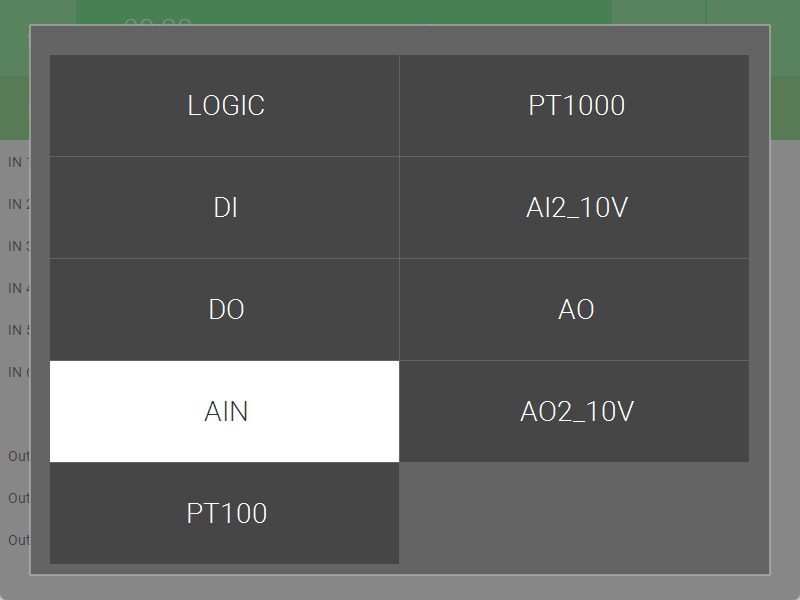Choose AO2_10V from the list

tap(575, 412)
